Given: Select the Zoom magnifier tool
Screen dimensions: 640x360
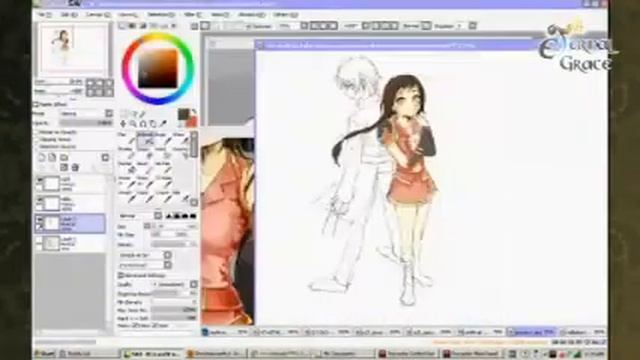Looking at the screenshot, I should (133, 123).
